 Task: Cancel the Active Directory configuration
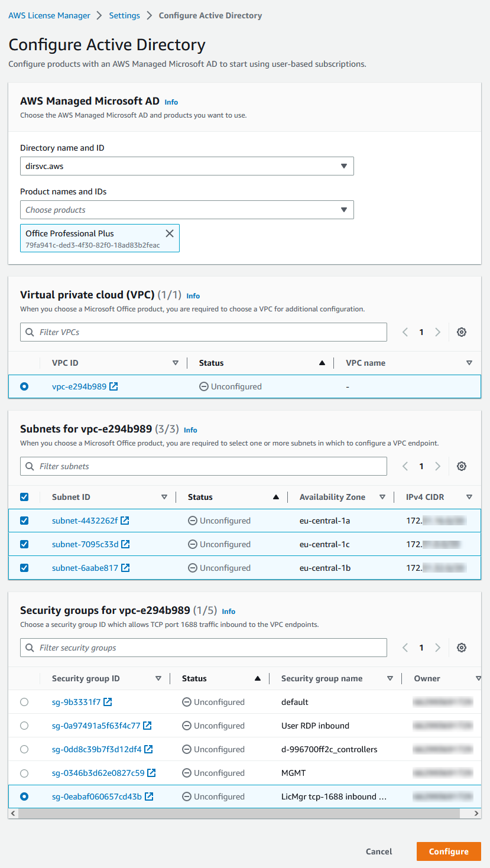point(378,851)
